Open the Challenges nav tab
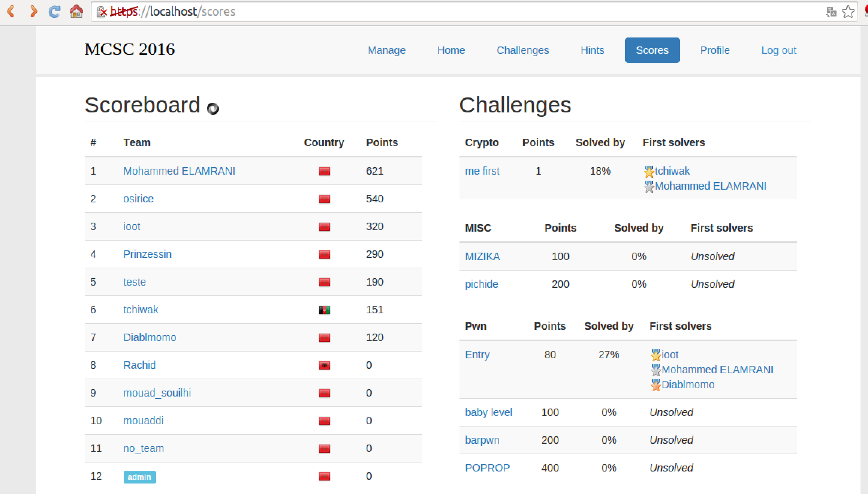Image resolution: width=868 pixels, height=494 pixels. tap(522, 50)
